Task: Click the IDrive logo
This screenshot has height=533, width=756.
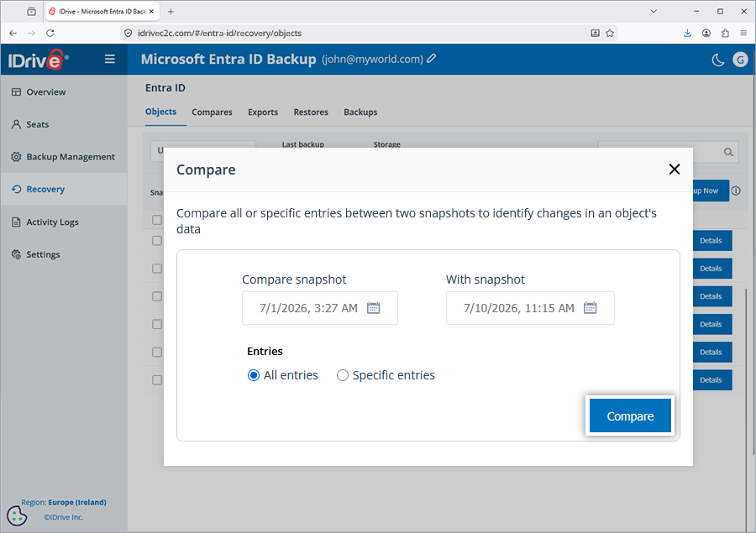Action: (x=38, y=60)
